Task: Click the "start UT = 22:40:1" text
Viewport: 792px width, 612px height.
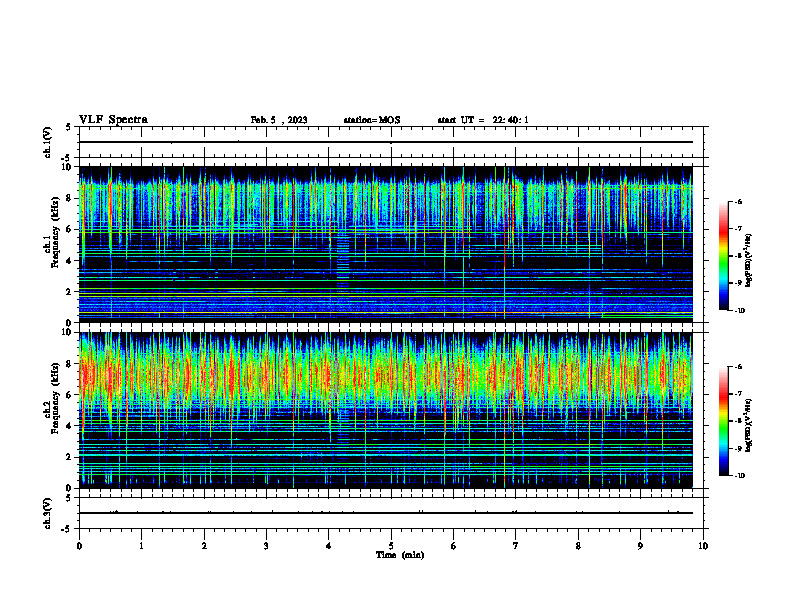Action: [x=483, y=120]
